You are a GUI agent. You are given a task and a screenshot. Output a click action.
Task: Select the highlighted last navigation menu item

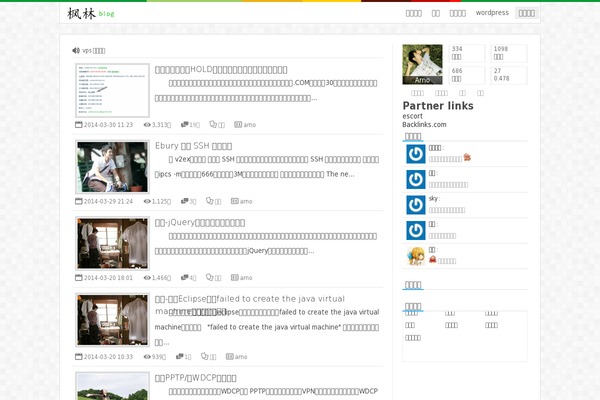coord(527,13)
